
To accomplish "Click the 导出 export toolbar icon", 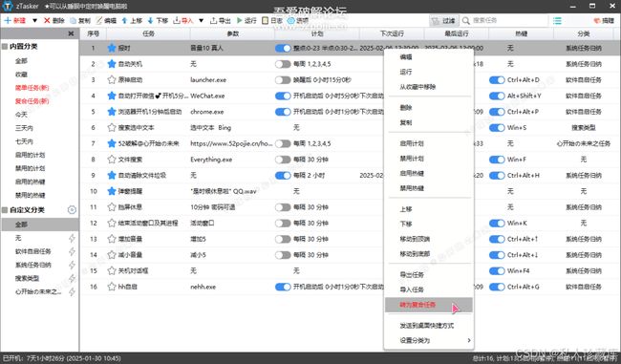I will coord(213,20).
